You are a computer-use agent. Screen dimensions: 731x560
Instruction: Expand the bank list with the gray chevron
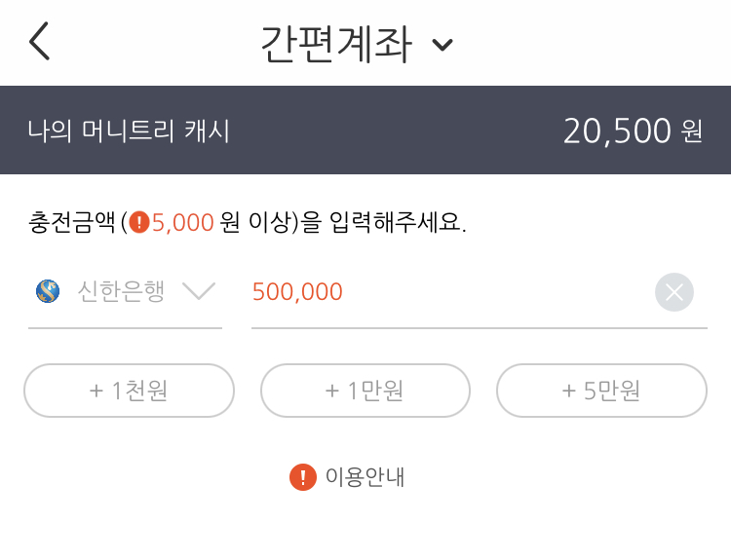(199, 291)
